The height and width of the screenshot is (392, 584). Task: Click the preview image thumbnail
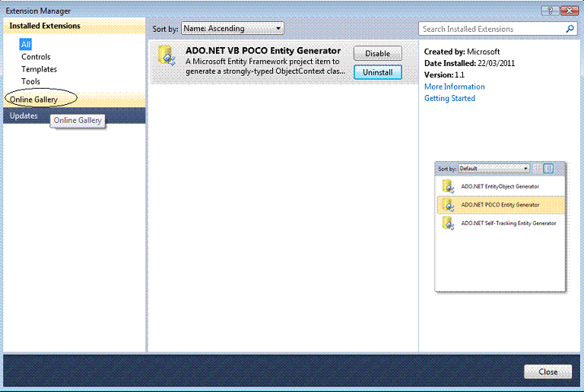(x=500, y=227)
